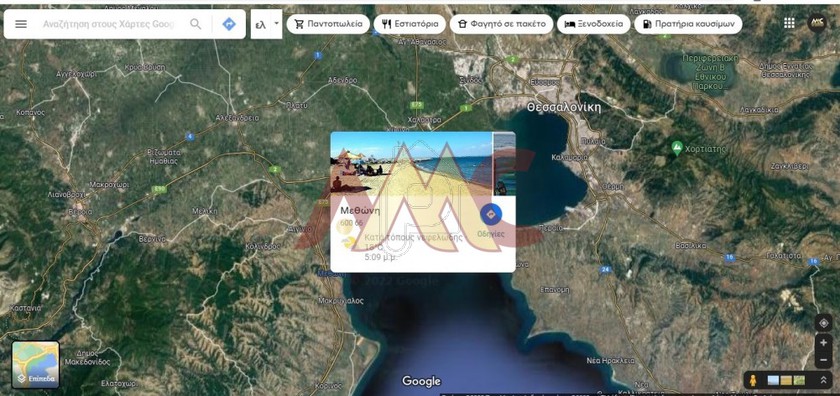840x396 pixels.
Task: Open the Google apps grid
Action: pos(789,23)
